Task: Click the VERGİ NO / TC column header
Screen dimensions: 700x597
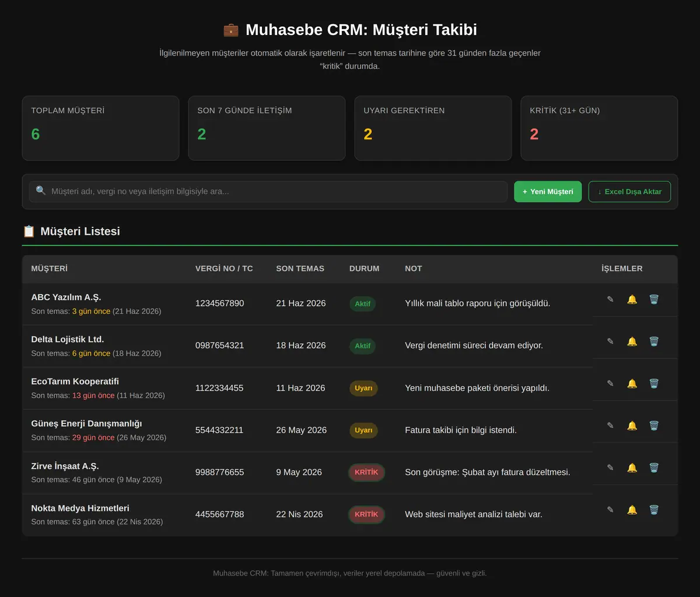Action: point(224,269)
